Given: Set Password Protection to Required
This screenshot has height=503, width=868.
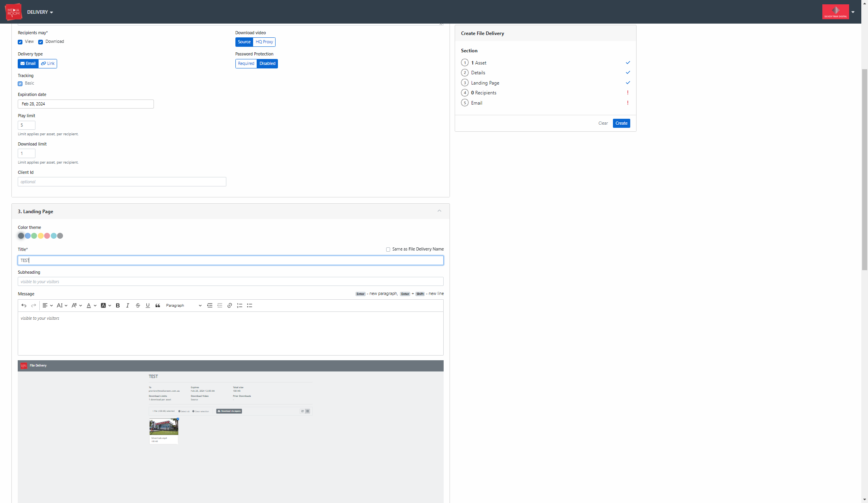Looking at the screenshot, I should [x=246, y=64].
